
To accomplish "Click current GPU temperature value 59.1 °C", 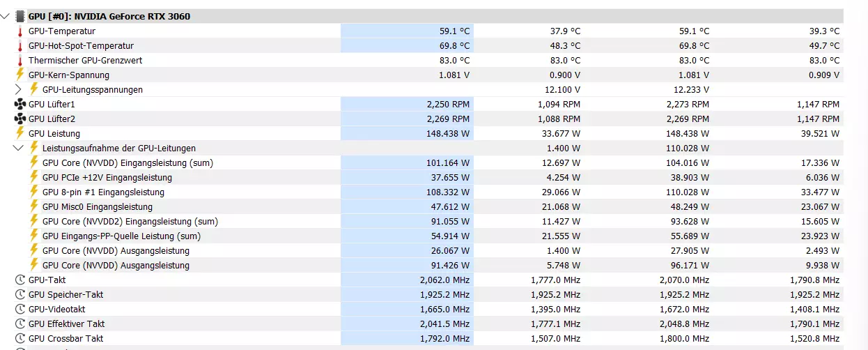I will [454, 31].
